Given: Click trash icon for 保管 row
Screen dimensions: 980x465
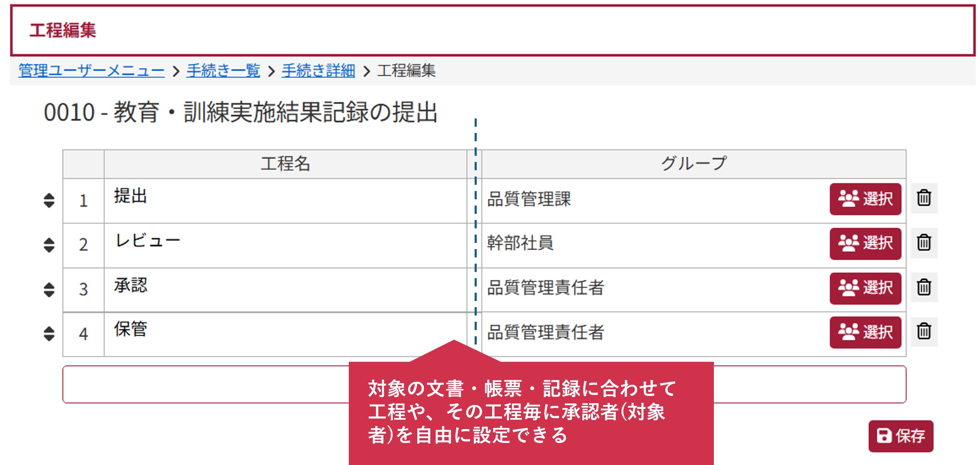Looking at the screenshot, I should 924,331.
